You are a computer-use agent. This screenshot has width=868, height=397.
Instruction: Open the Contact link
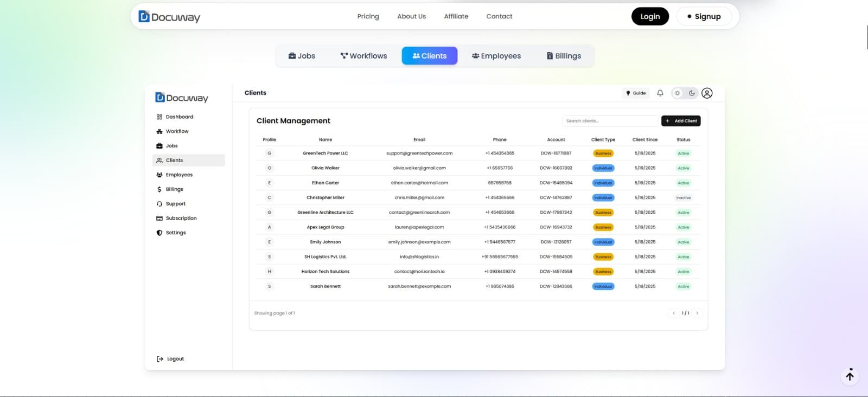click(x=499, y=16)
